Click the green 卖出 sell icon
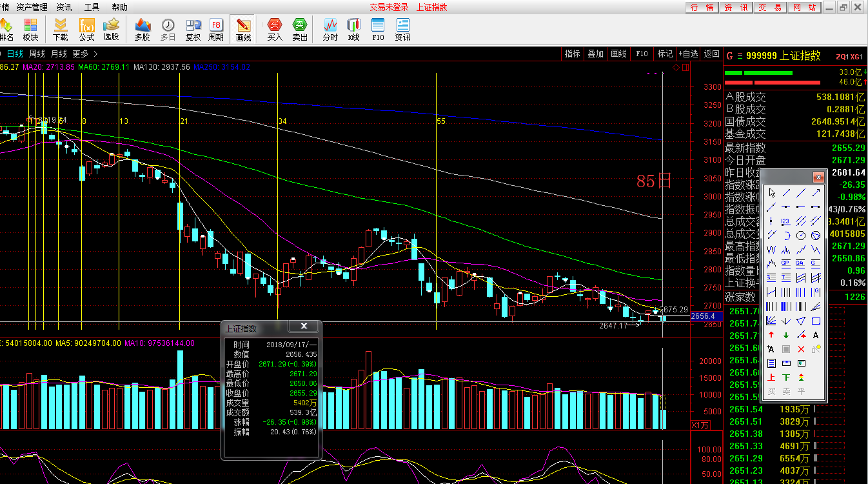Image resolution: width=868 pixels, height=484 pixels. [300, 30]
